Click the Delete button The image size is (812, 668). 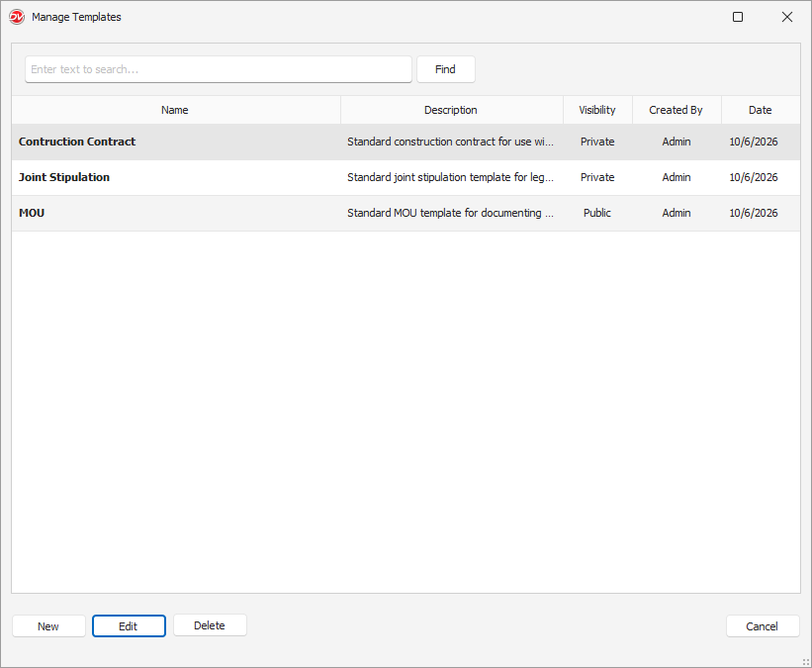click(210, 625)
